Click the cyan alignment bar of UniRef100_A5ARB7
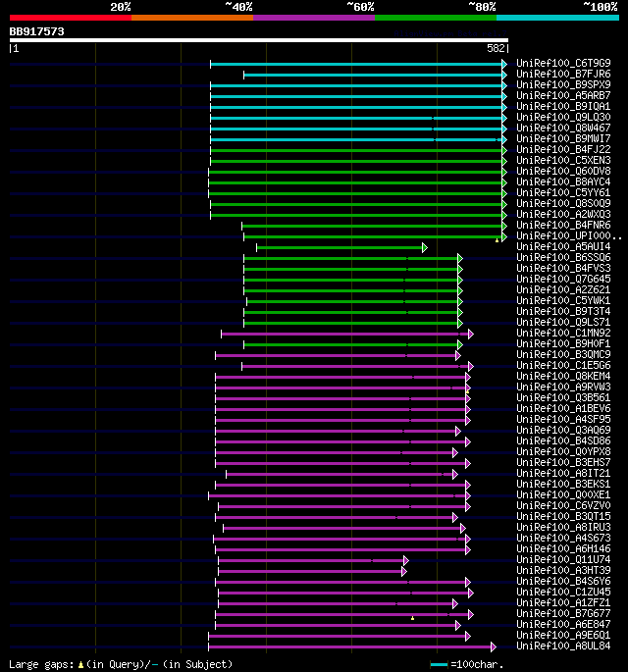The width and height of the screenshot is (628, 672). tap(356, 96)
